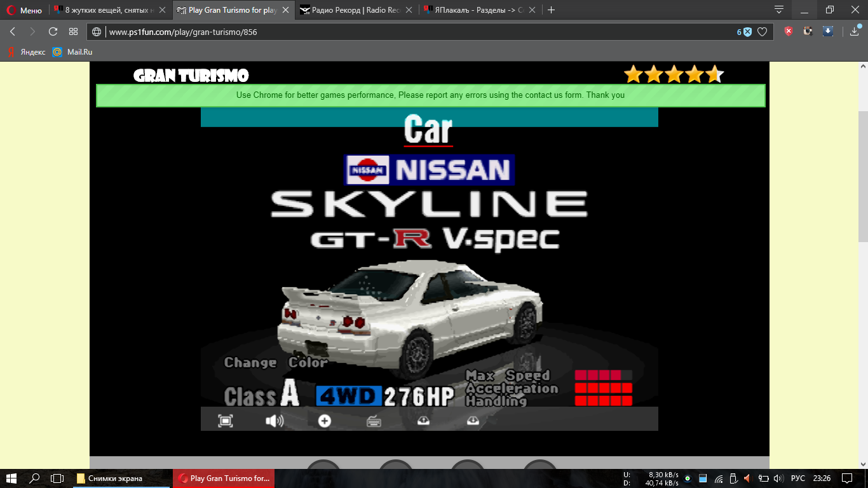This screenshot has height=488, width=868.
Task: Click the Gran Turismo page title
Action: pos(191,76)
